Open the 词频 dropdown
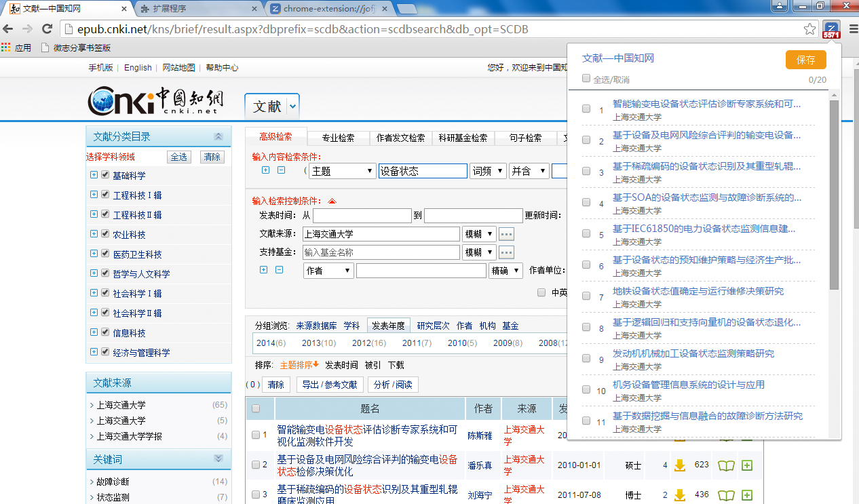 pos(488,171)
